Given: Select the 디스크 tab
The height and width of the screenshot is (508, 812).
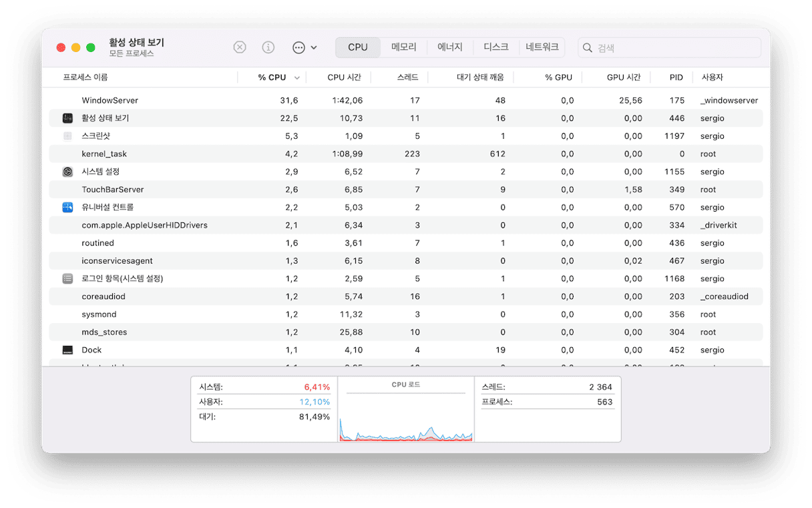Looking at the screenshot, I should click(x=496, y=47).
